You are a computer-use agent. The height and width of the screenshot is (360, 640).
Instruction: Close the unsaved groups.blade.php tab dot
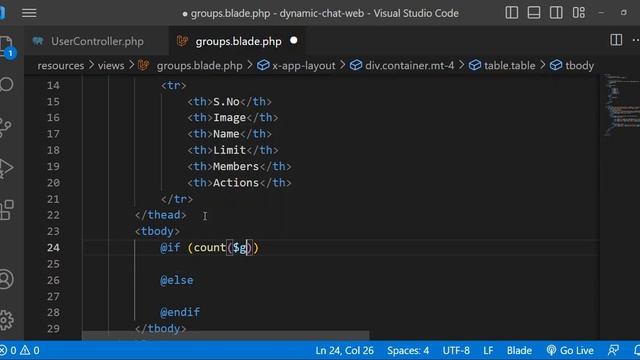(x=293, y=40)
